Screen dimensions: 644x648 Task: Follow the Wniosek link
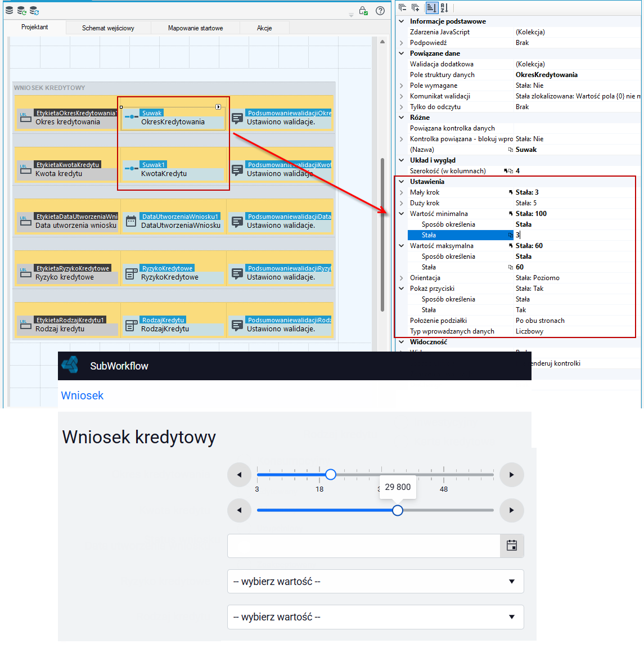coord(82,395)
